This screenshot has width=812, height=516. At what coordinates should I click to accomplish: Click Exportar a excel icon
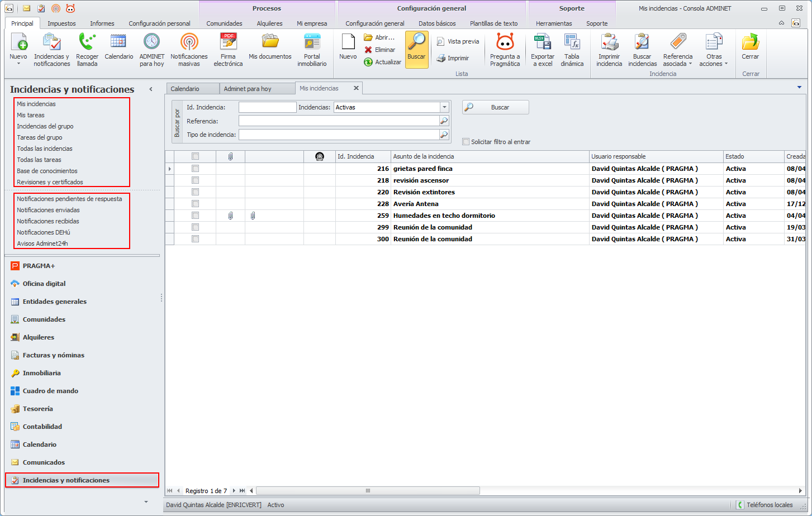click(x=542, y=42)
